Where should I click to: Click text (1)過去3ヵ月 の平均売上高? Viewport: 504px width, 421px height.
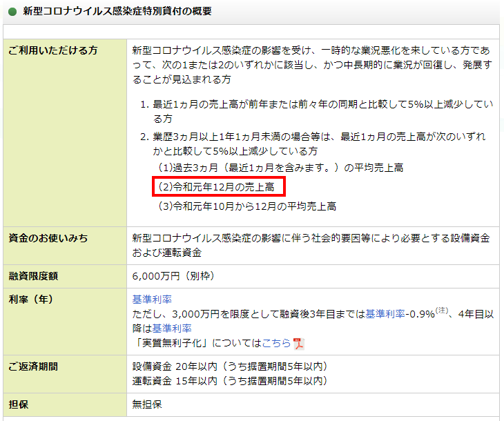280,168
